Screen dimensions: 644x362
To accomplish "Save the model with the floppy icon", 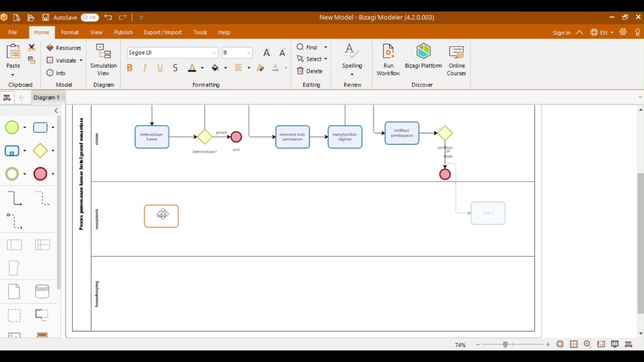I will click(45, 18).
